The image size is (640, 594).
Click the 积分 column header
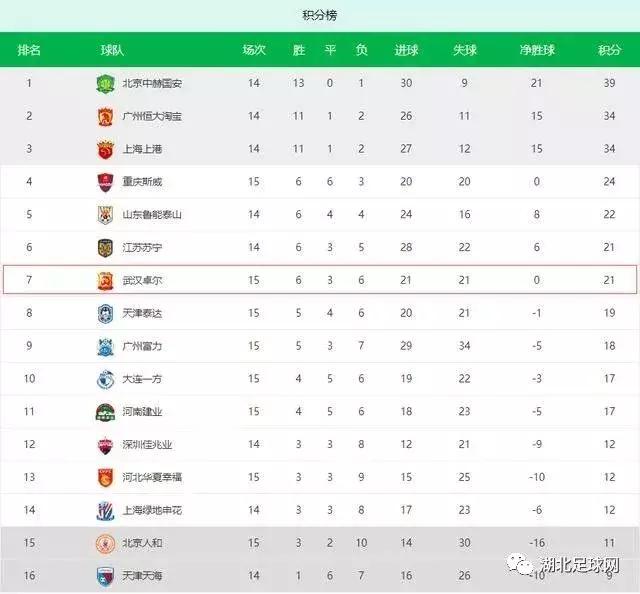609,50
